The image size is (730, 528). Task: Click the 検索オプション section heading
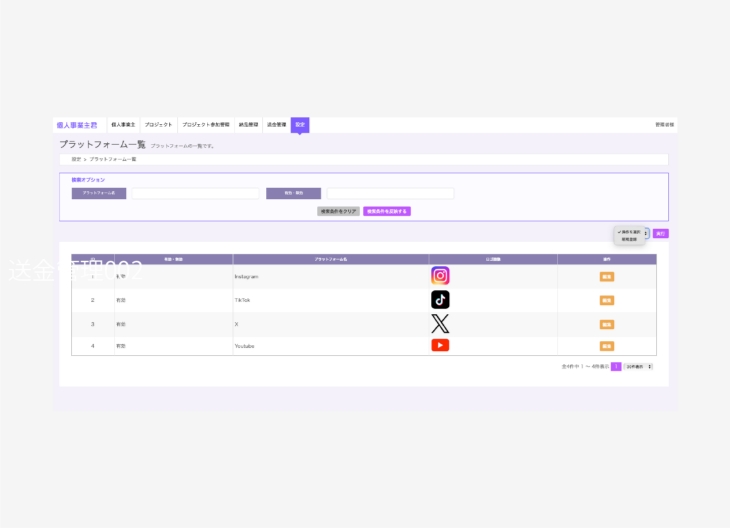tap(88, 180)
